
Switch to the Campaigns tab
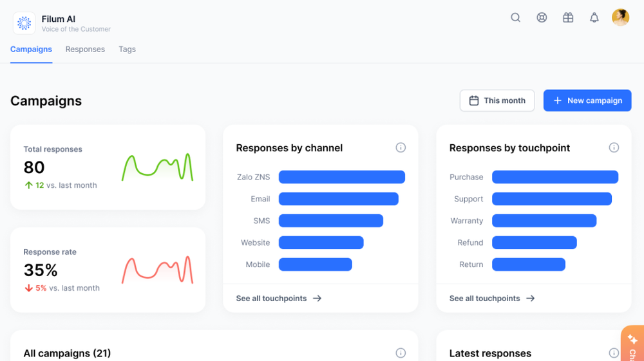tap(31, 49)
